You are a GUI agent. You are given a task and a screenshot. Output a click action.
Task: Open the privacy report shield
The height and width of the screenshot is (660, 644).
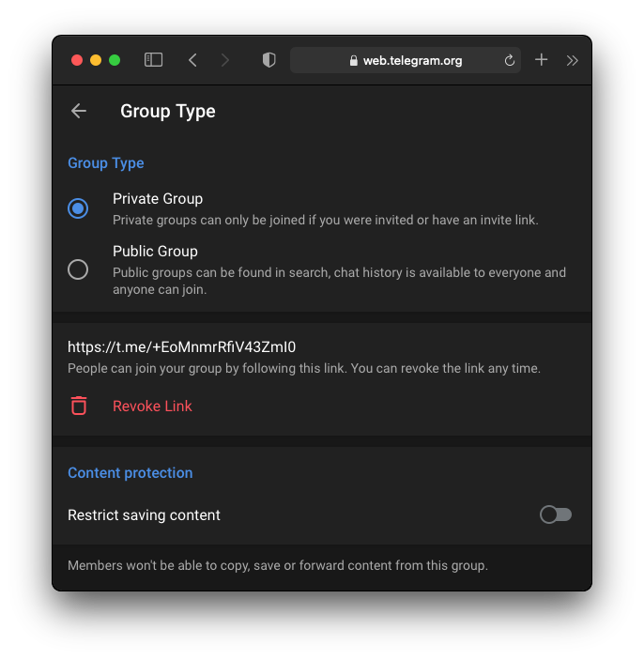tap(269, 60)
